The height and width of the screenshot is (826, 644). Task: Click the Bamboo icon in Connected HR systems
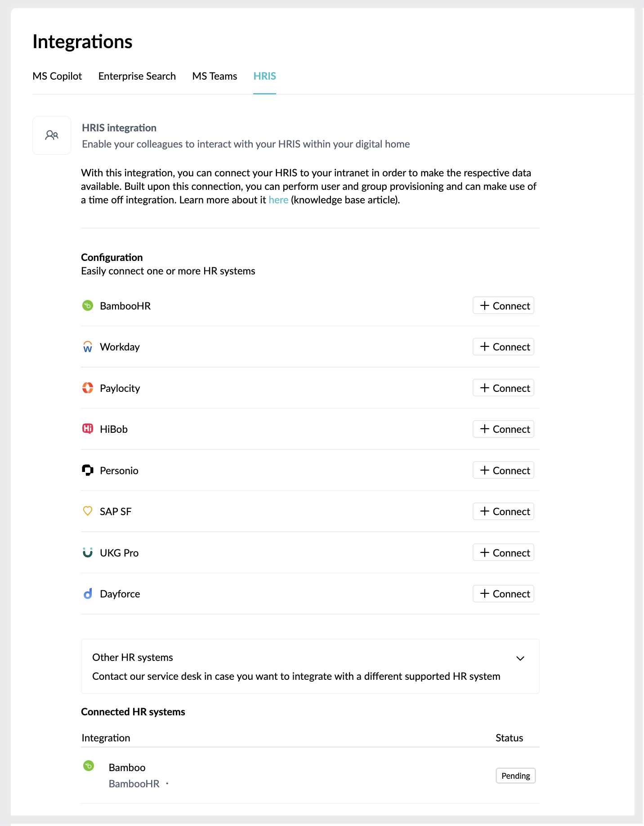click(x=89, y=766)
